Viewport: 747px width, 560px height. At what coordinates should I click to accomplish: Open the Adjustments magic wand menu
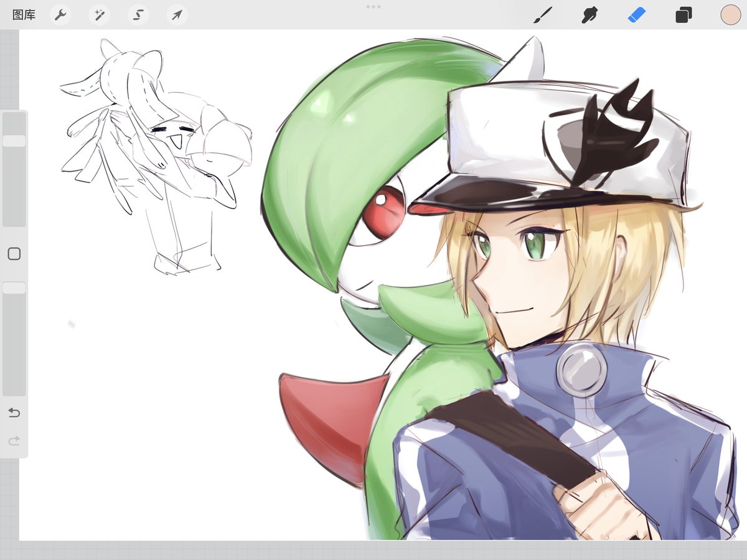coord(99,15)
